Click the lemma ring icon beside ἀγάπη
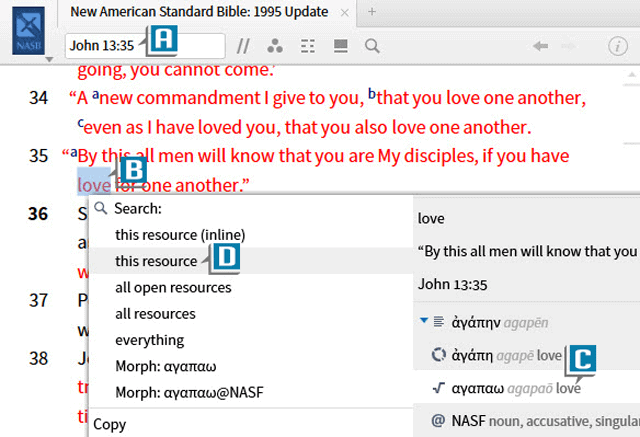 click(x=439, y=355)
